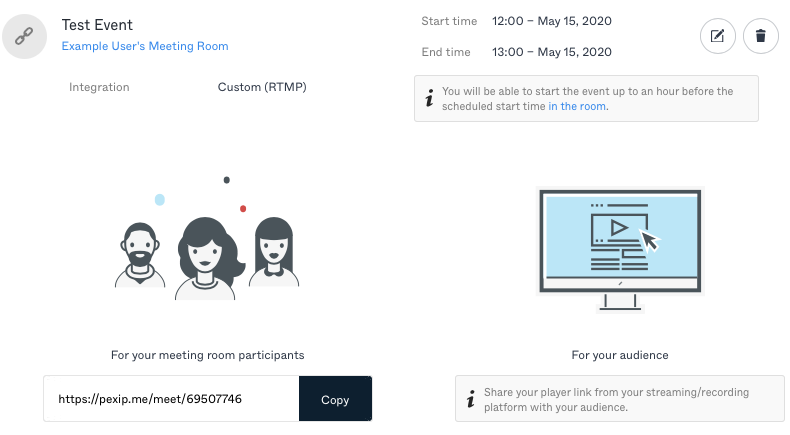The image size is (790, 435).
Task: Click the info icon in audience notice
Action: [471, 400]
